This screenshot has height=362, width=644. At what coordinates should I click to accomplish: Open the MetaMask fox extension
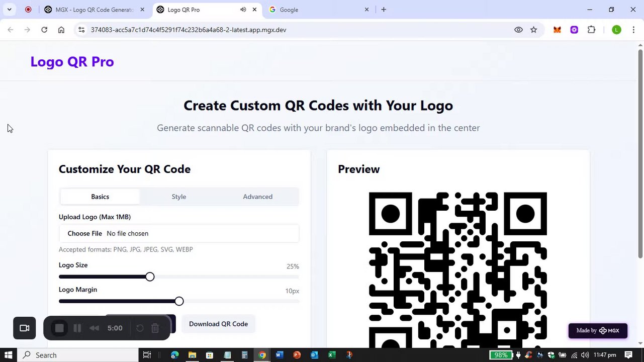click(x=557, y=30)
